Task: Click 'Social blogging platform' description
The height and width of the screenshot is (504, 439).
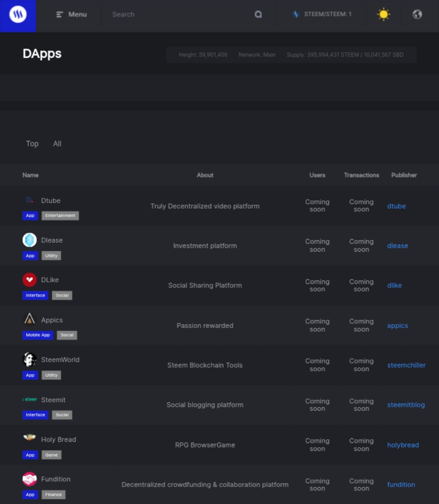Action: click(x=205, y=405)
